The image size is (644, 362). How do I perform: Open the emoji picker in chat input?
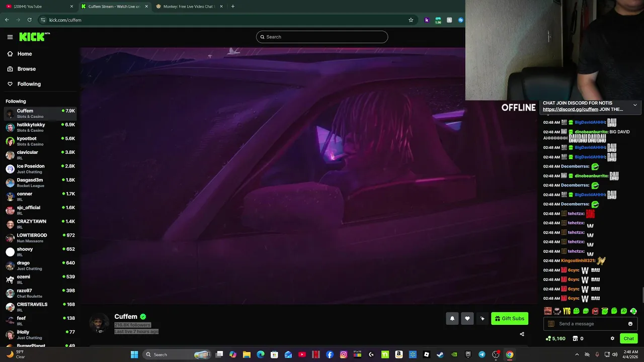click(x=630, y=324)
